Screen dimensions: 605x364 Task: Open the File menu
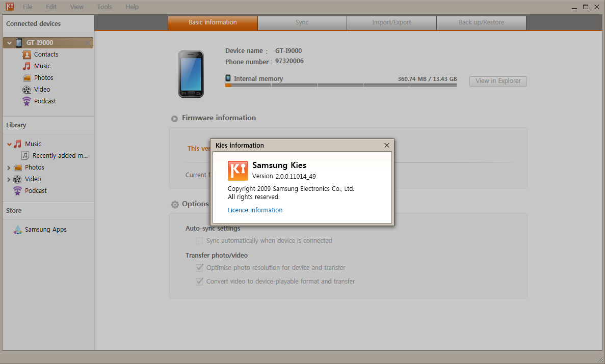[x=28, y=7]
